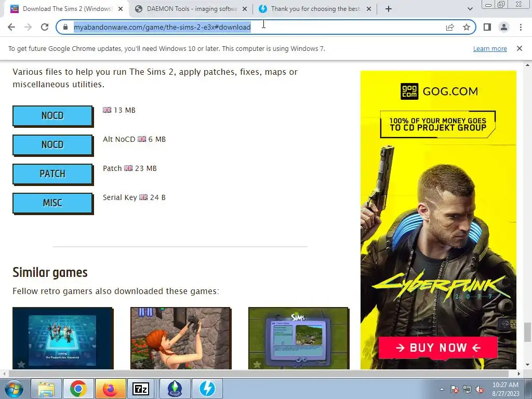Image resolution: width=532 pixels, height=399 pixels.
Task: Dismiss the Chrome update notification bar
Action: (x=520, y=48)
